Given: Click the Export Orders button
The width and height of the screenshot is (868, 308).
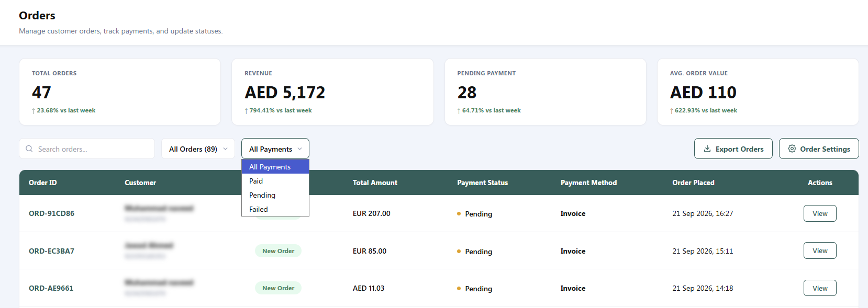Looking at the screenshot, I should coord(733,149).
